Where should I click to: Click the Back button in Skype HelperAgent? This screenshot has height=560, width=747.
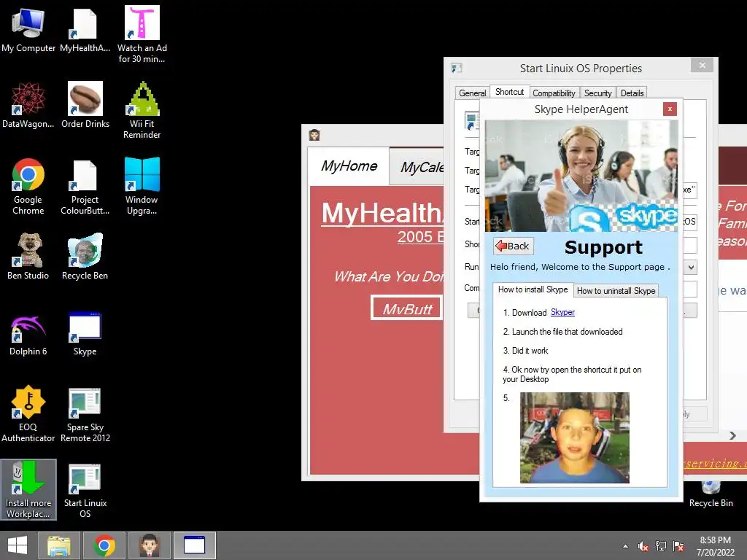coord(513,246)
